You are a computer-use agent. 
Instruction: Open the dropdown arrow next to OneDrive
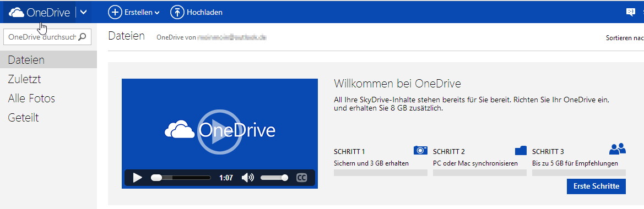point(83,12)
